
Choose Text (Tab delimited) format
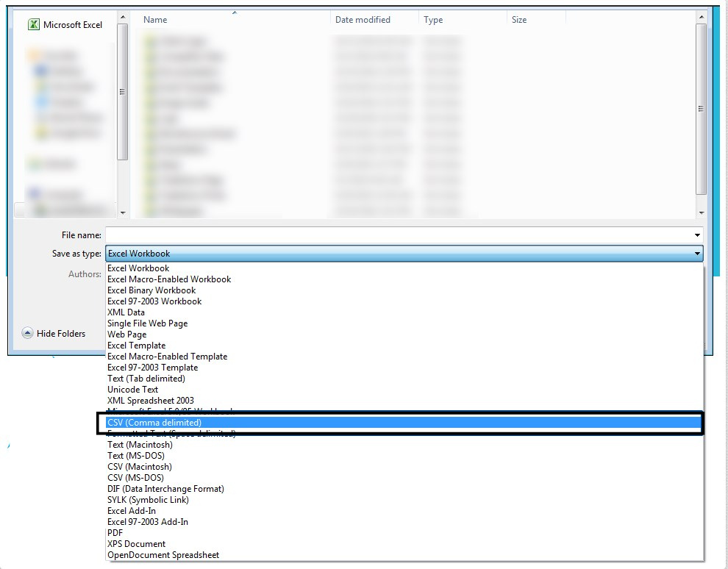[404, 379]
